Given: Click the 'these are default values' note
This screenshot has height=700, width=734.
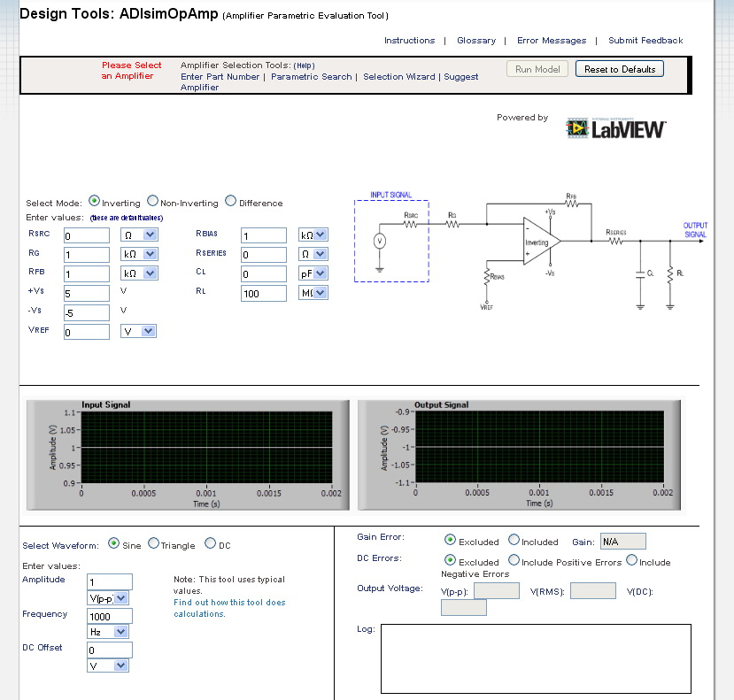Looking at the screenshot, I should tap(127, 218).
